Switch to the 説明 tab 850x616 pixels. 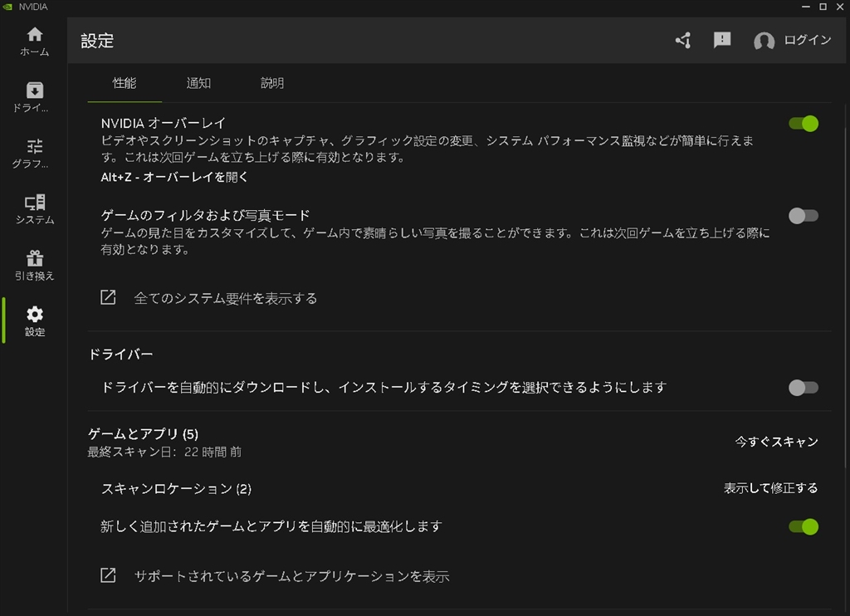tap(272, 83)
